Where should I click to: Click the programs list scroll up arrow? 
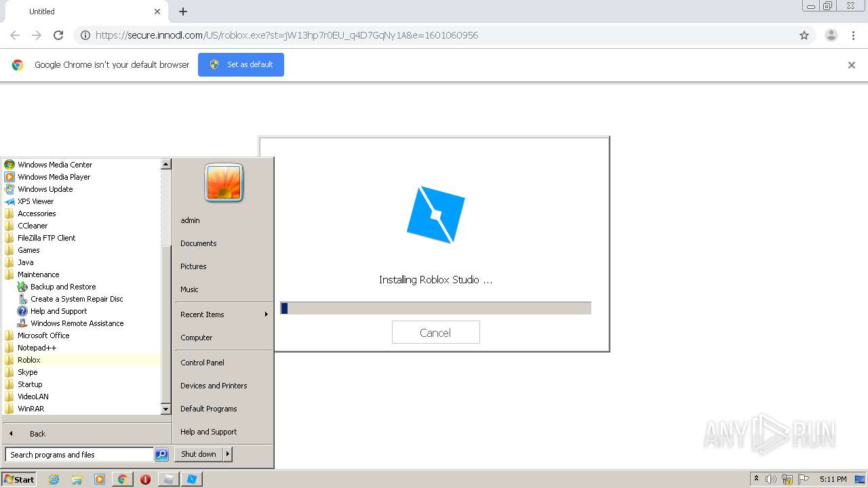pyautogui.click(x=165, y=164)
